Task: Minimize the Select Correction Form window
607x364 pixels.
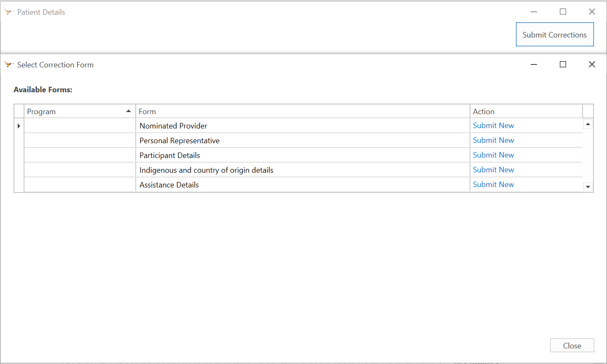Action: pyautogui.click(x=534, y=64)
